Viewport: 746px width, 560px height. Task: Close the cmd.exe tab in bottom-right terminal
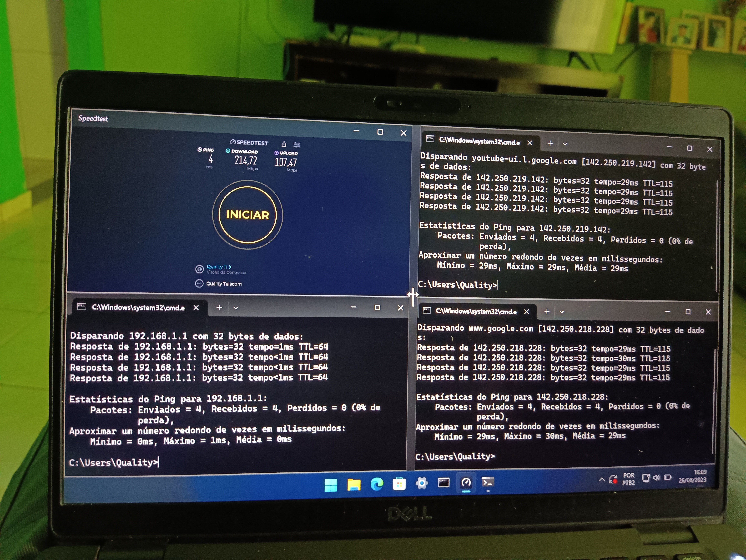point(526,312)
